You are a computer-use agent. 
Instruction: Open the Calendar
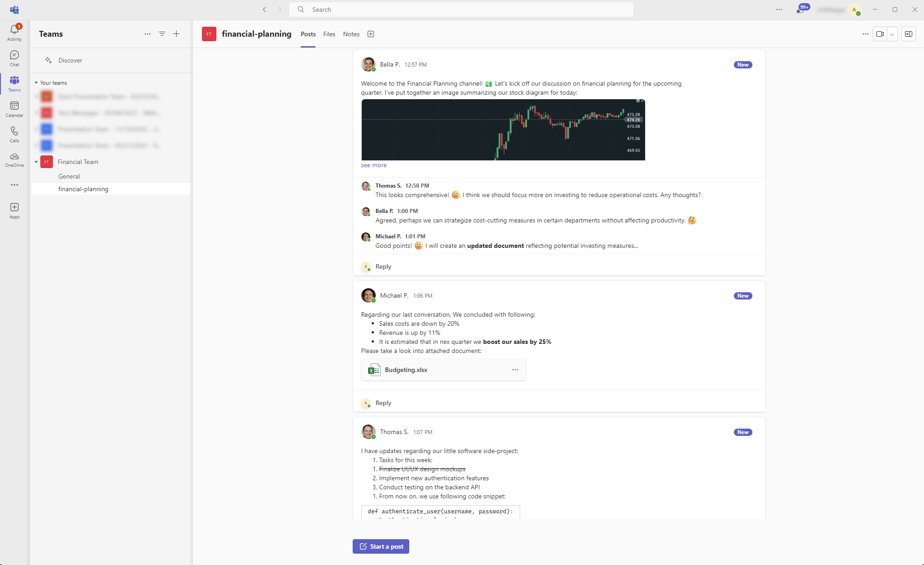pyautogui.click(x=14, y=109)
